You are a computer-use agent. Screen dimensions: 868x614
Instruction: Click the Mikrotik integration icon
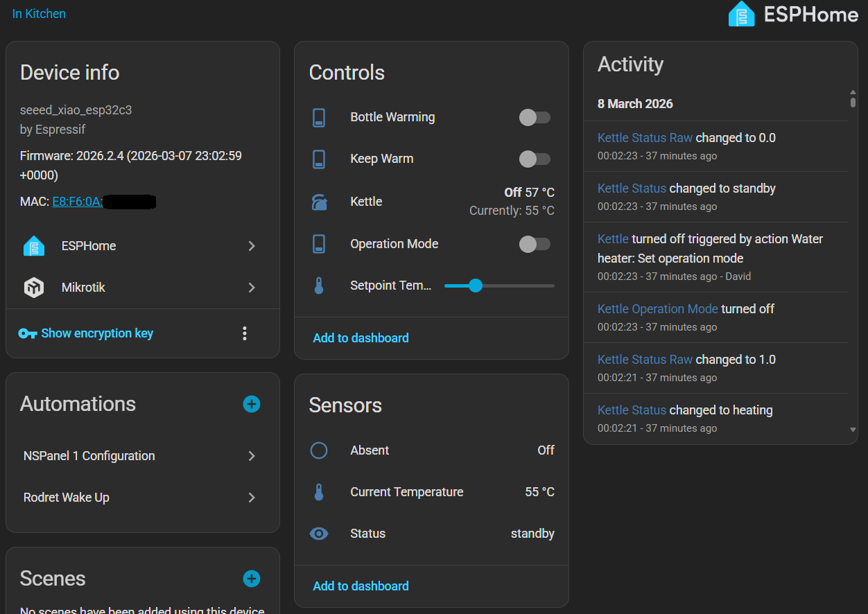[34, 288]
